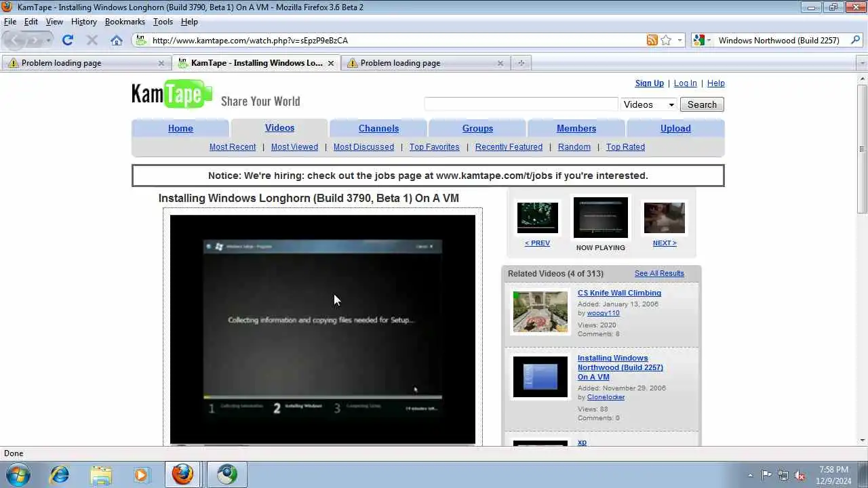This screenshot has width=868, height=488.
Task: Open Windows Explorer folder on taskbar
Action: pyautogui.click(x=100, y=474)
